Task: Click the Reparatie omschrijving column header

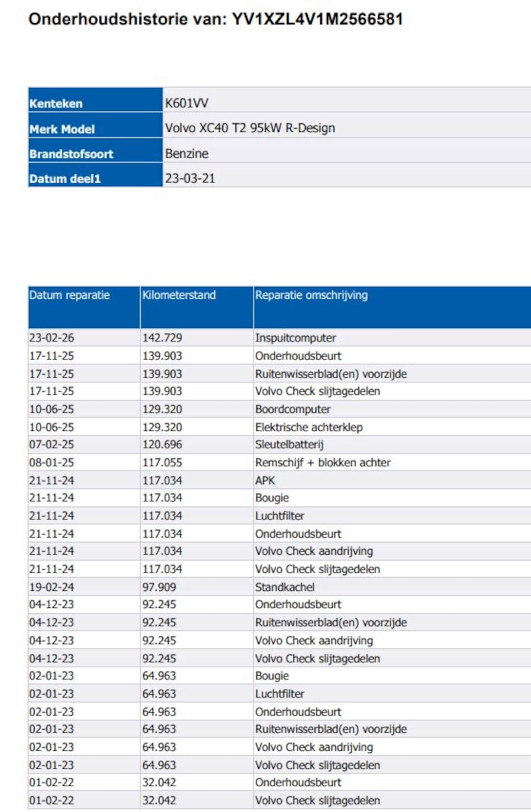Action: point(392,307)
